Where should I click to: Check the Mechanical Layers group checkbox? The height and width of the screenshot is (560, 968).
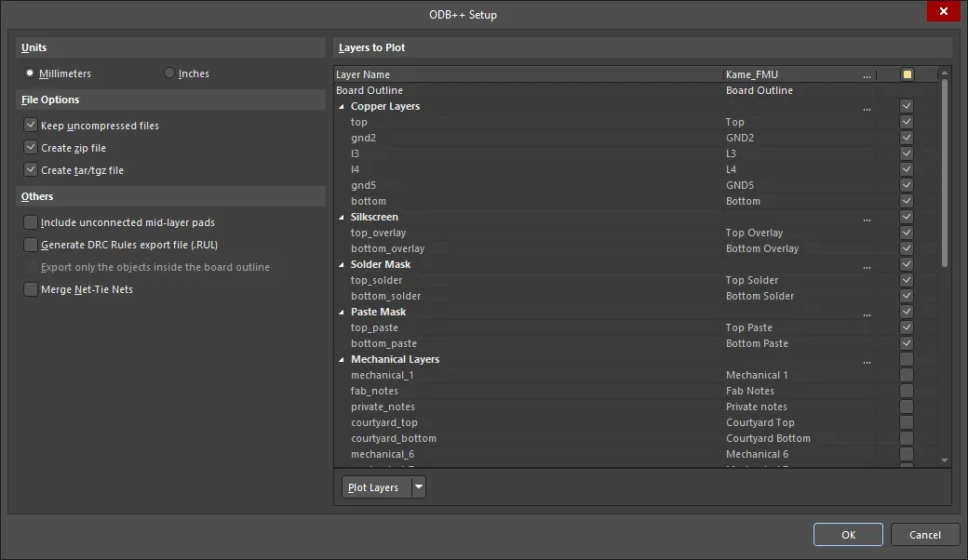point(907,359)
